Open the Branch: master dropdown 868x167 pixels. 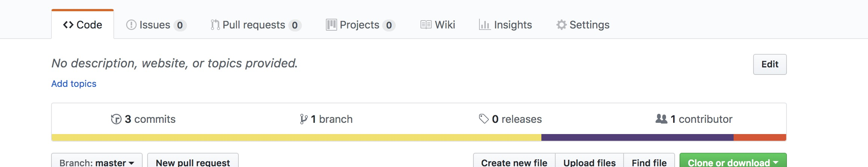tap(97, 161)
